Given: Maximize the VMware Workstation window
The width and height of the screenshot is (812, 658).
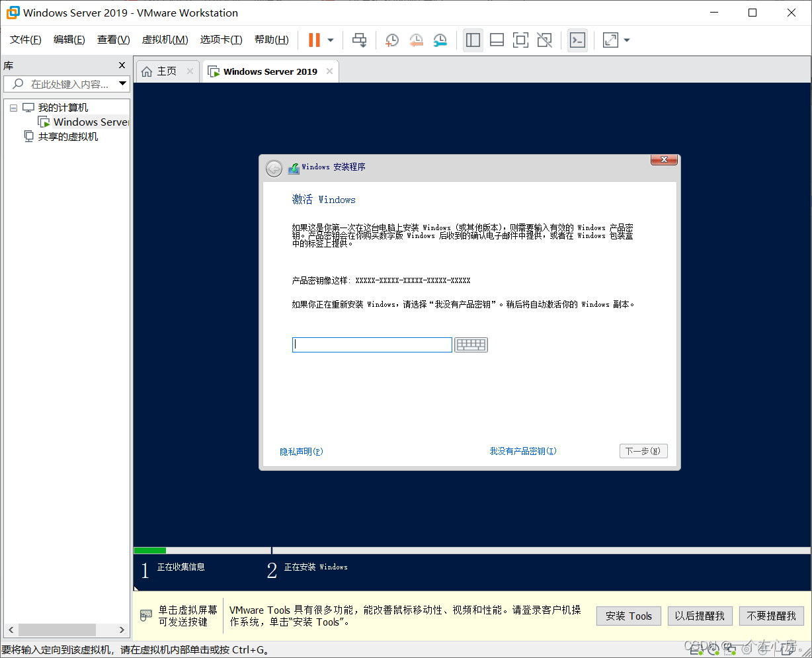Looking at the screenshot, I should point(752,13).
